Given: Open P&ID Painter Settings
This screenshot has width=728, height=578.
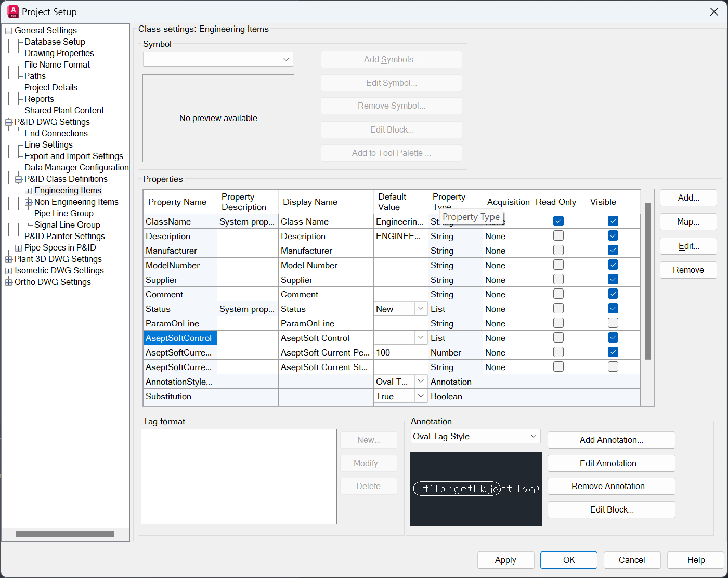Looking at the screenshot, I should 64,236.
